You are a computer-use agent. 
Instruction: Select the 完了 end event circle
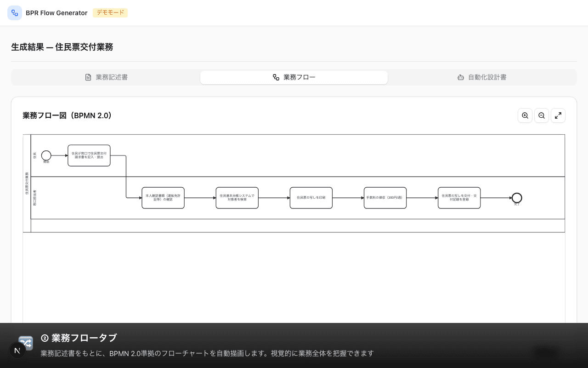click(x=517, y=198)
